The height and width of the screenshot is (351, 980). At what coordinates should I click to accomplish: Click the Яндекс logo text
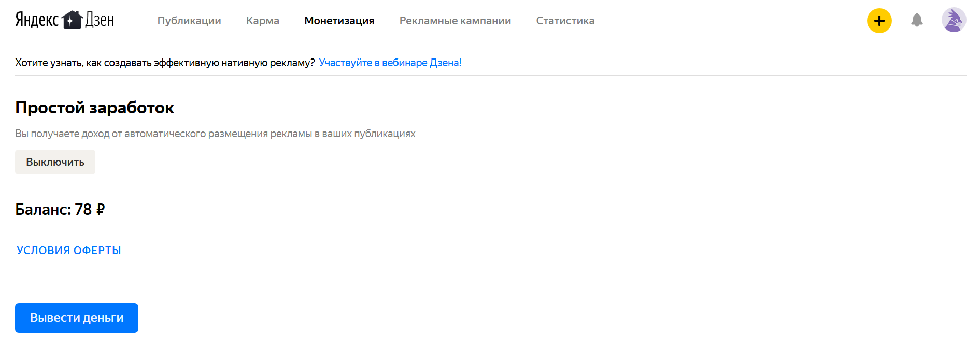pyautogui.click(x=37, y=20)
